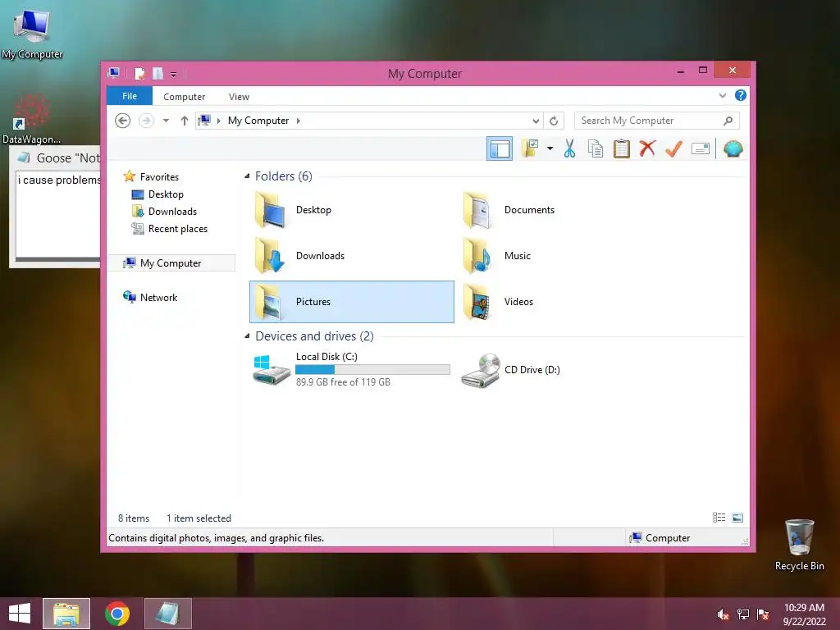Click the Help question mark icon

(741, 95)
